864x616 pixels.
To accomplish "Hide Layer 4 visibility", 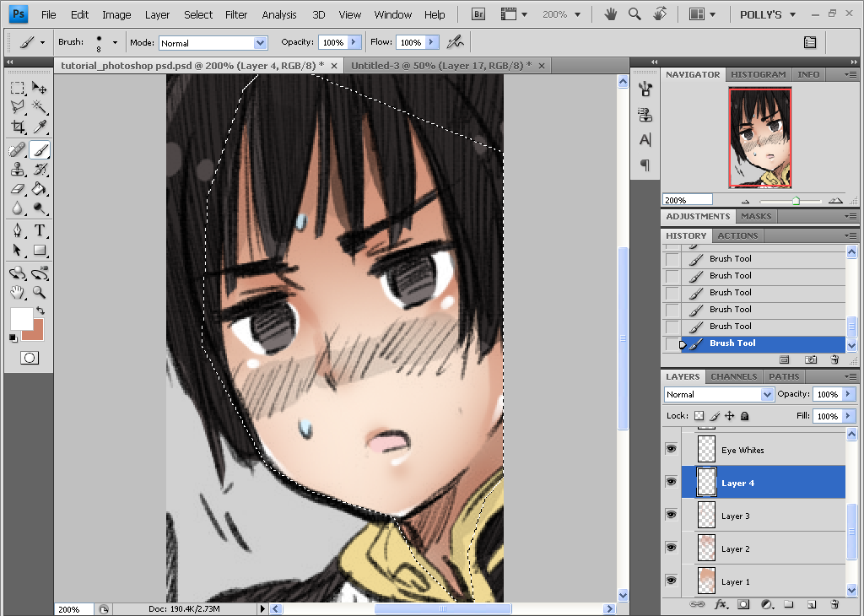I will [x=671, y=482].
